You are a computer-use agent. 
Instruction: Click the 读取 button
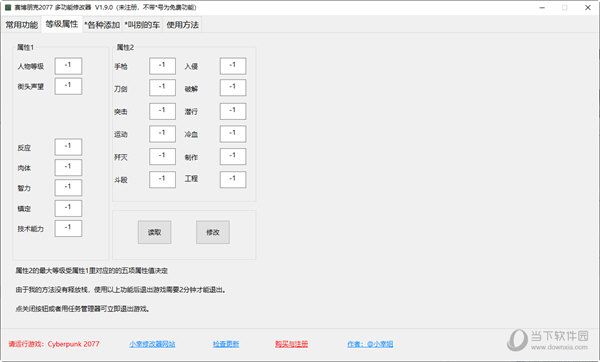pos(155,232)
